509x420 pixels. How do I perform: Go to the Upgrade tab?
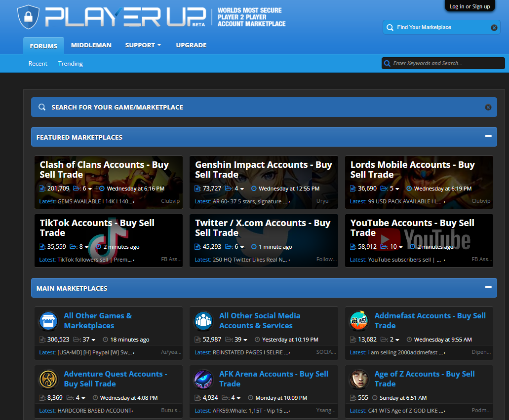tap(191, 45)
